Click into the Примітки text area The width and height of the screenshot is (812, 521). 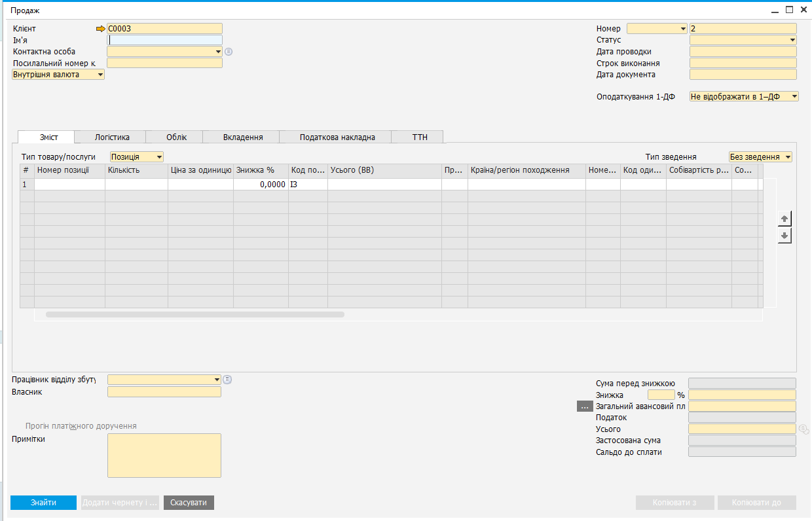tap(164, 456)
